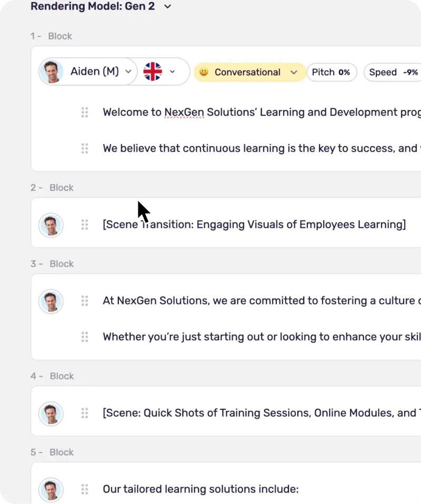Click the drag handle for Scene Transition line

coord(85,225)
